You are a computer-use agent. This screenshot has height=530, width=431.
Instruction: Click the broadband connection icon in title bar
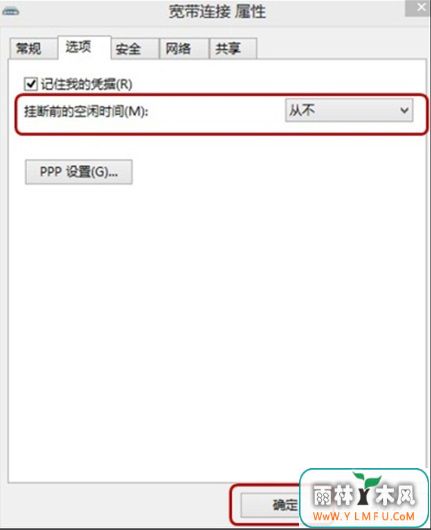click(x=11, y=11)
